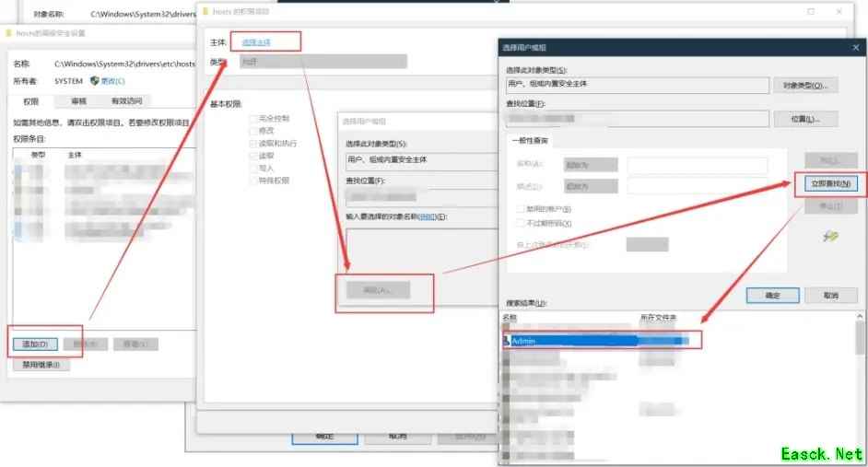This screenshot has height=467, width=868.
Task: Click 确定 in the select user dialog
Action: click(x=773, y=296)
